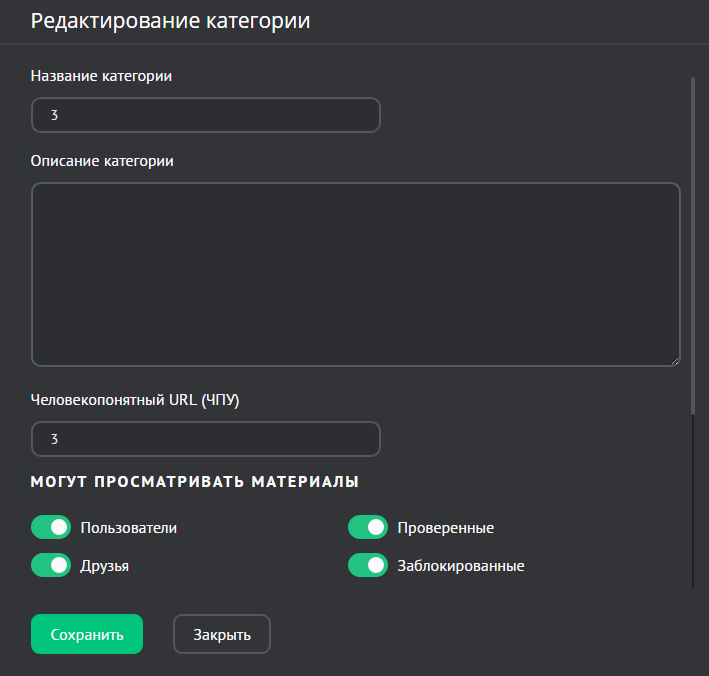This screenshot has height=676, width=709.
Task: Disable the Пользователи toggle switch
Action: 51,528
